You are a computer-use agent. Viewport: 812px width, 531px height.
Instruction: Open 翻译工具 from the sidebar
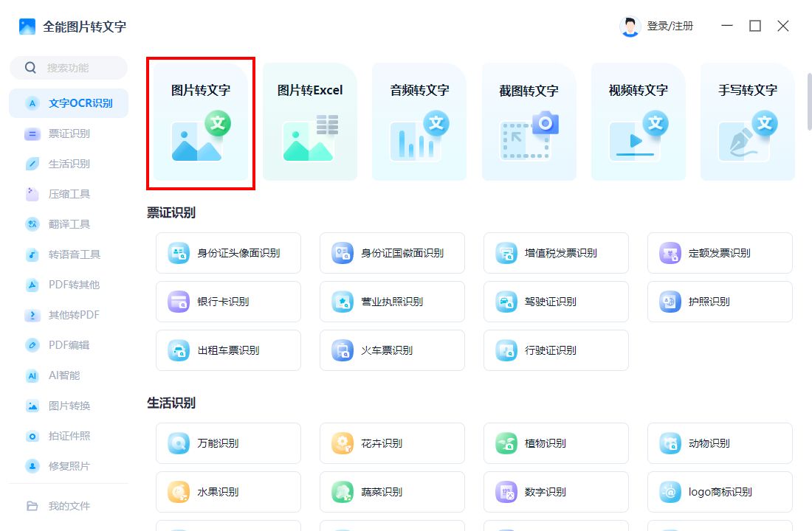(69, 224)
